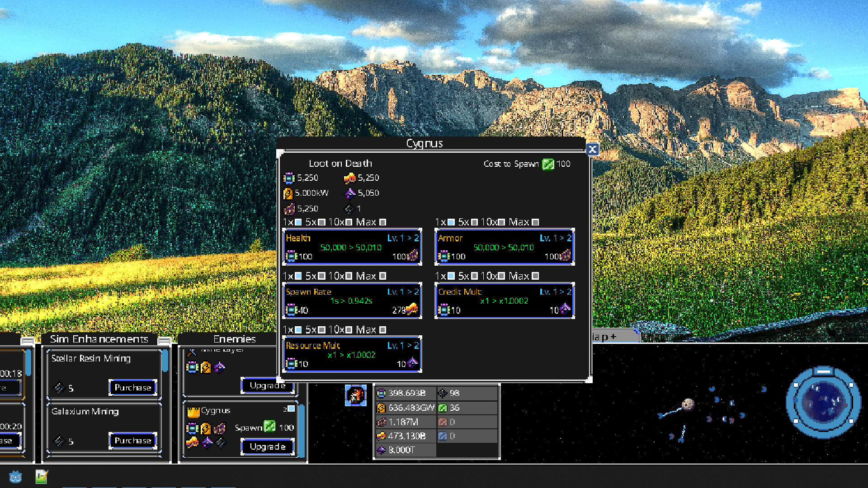Click the blue space station on the map

823,401
